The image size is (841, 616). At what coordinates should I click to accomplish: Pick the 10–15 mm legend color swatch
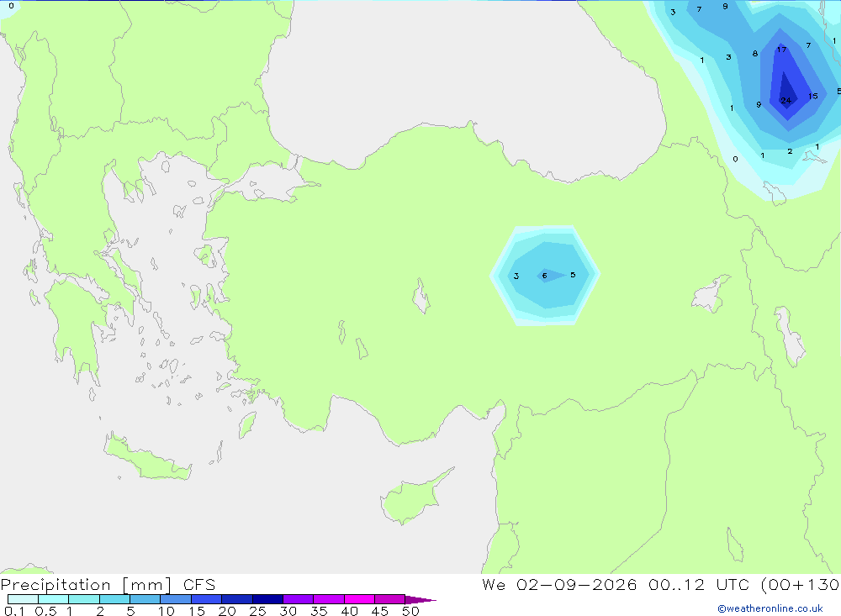coord(176,599)
